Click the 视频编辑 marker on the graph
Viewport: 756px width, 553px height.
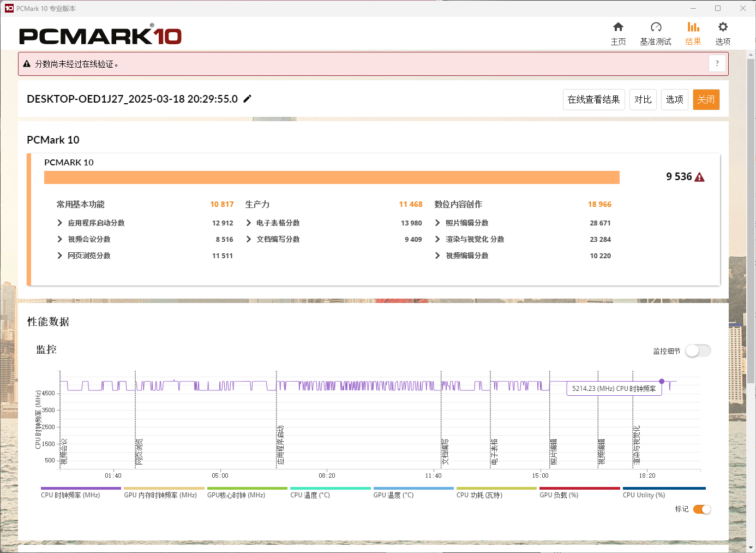(x=602, y=451)
